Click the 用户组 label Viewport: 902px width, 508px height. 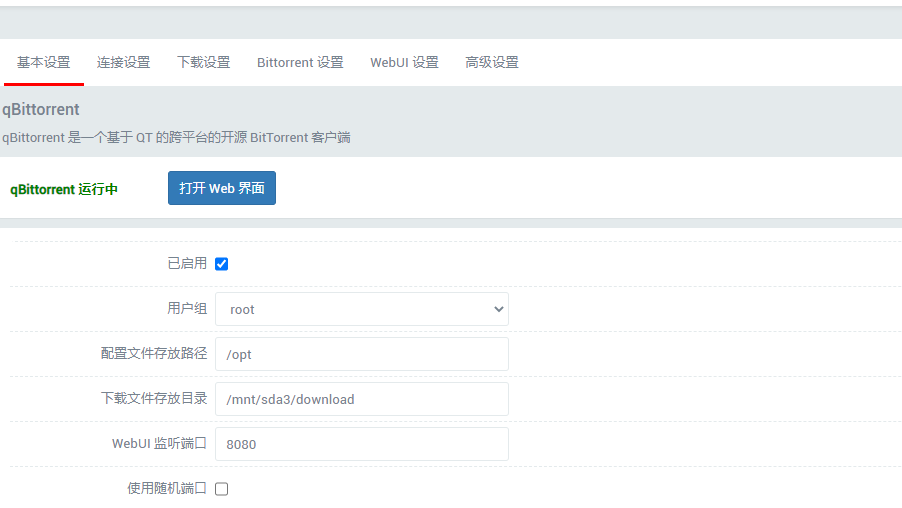point(187,308)
